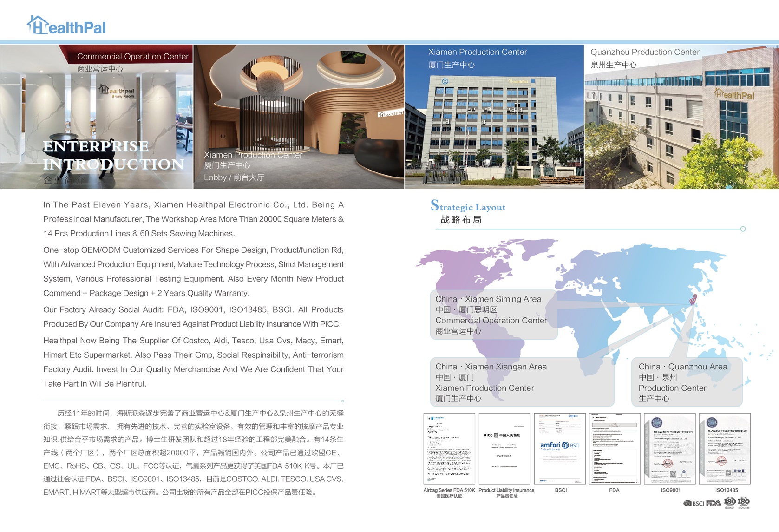The height and width of the screenshot is (532, 779).
Task: Select the Xiamen Siming Area callout box
Action: 493,315
